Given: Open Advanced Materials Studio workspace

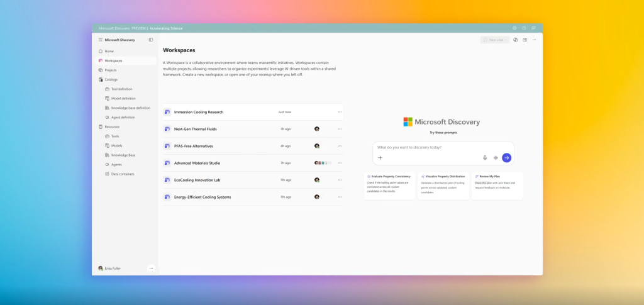Looking at the screenshot, I should [253, 163].
